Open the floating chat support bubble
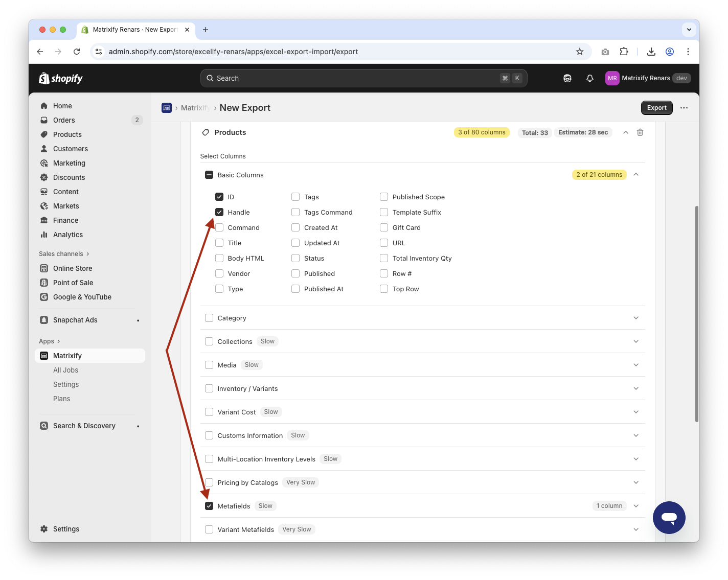This screenshot has width=728, height=580. pyautogui.click(x=669, y=517)
